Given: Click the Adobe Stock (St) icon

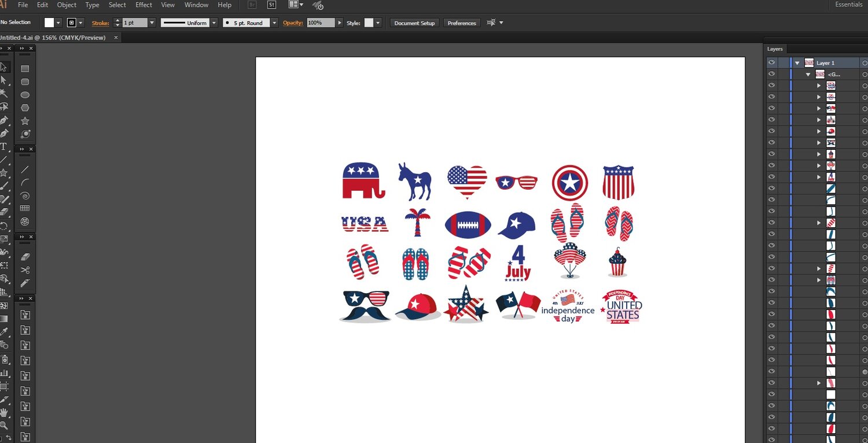Looking at the screenshot, I should [x=271, y=5].
